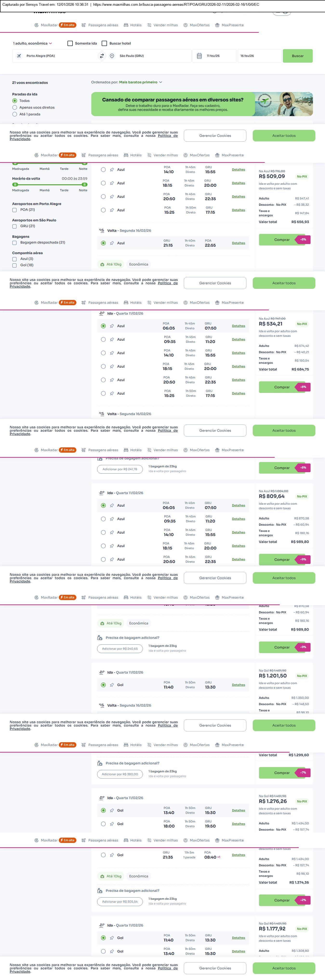This screenshot has width=325, height=980.
Task: Click the Porto Alegre (POA) origin field
Action: tap(57, 56)
